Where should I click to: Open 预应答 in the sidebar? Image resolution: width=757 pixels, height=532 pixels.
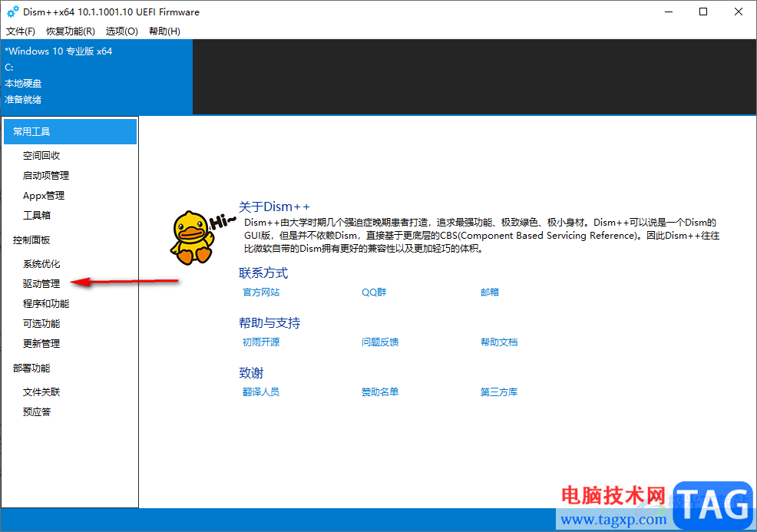pos(37,411)
